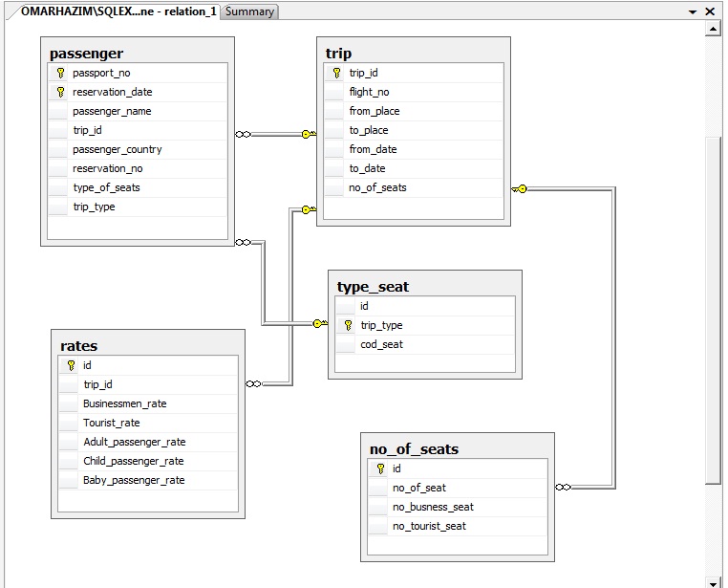Image resolution: width=728 pixels, height=588 pixels.
Task: Close the diagram document with the X button
Action: click(x=710, y=11)
